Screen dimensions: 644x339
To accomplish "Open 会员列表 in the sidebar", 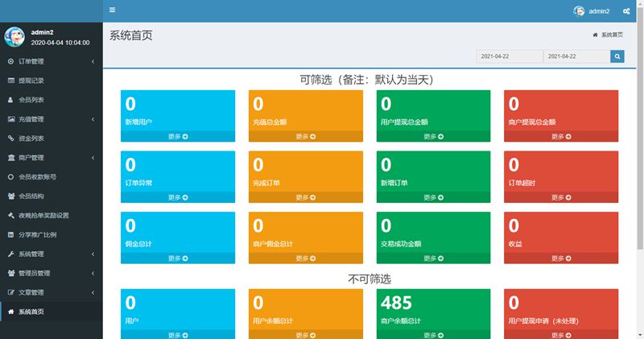I will pos(31,100).
